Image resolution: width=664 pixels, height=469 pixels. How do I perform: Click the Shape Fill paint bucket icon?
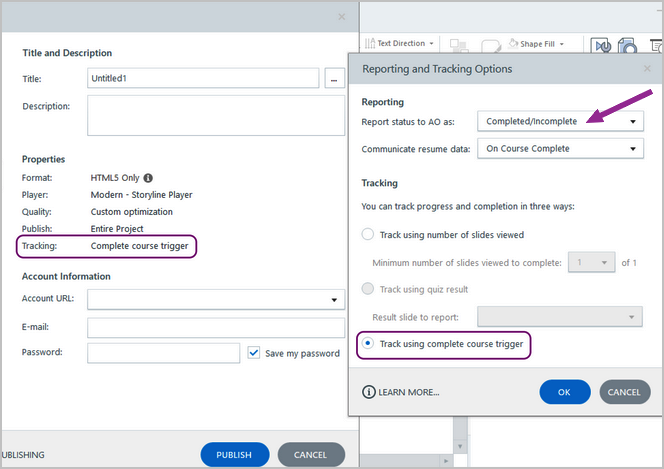coord(513,43)
